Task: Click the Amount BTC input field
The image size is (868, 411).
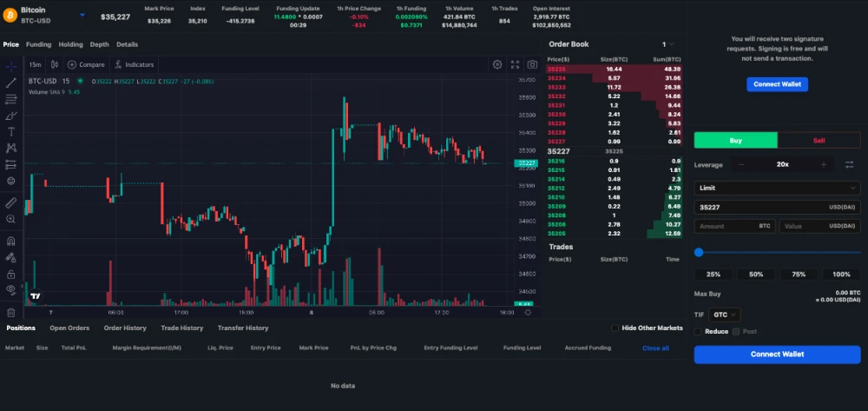Action: [734, 226]
